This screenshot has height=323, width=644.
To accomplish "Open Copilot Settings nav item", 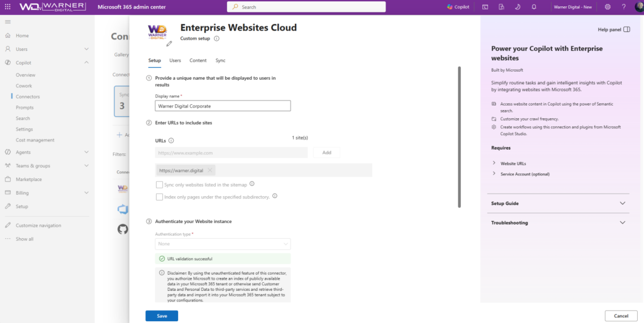I will pyautogui.click(x=25, y=129).
